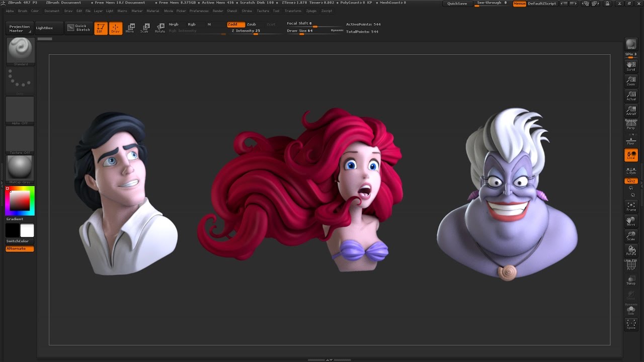The height and width of the screenshot is (362, 644).
Task: Open the Projection Master panel
Action: click(x=20, y=28)
